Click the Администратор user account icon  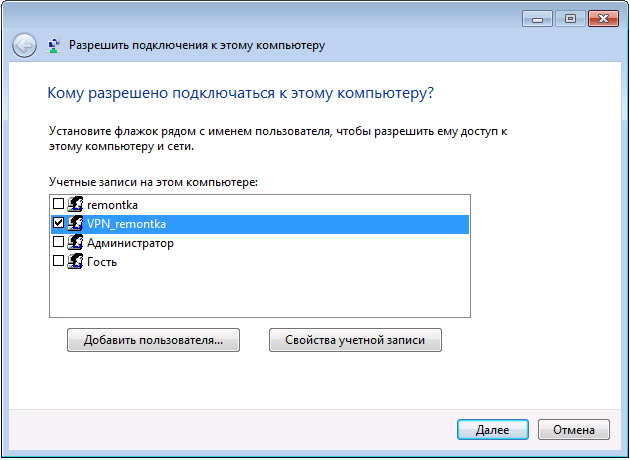75,243
